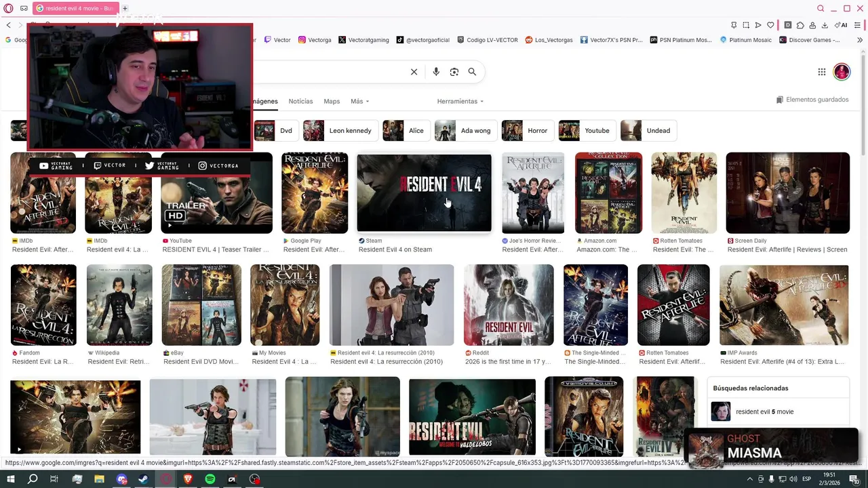868x488 pixels.
Task: Open Resident Evil 4 Steam image
Action: pos(425,193)
